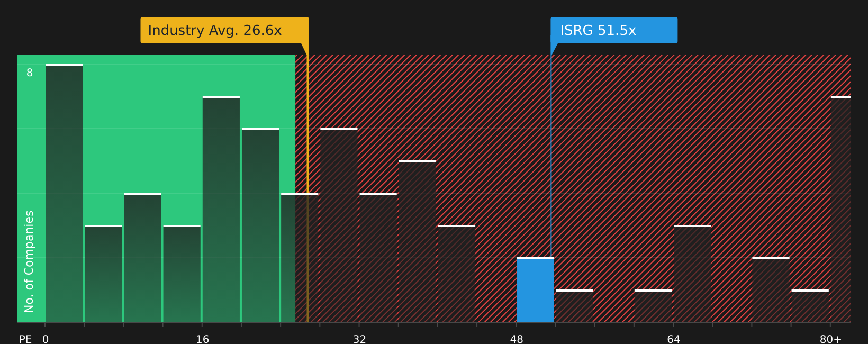868x344 pixels.
Task: Click the ISRG 51.5x label
Action: tap(614, 30)
